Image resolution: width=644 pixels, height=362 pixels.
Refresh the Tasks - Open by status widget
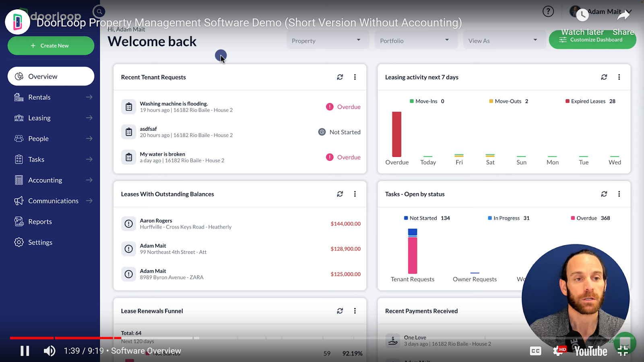pyautogui.click(x=604, y=194)
